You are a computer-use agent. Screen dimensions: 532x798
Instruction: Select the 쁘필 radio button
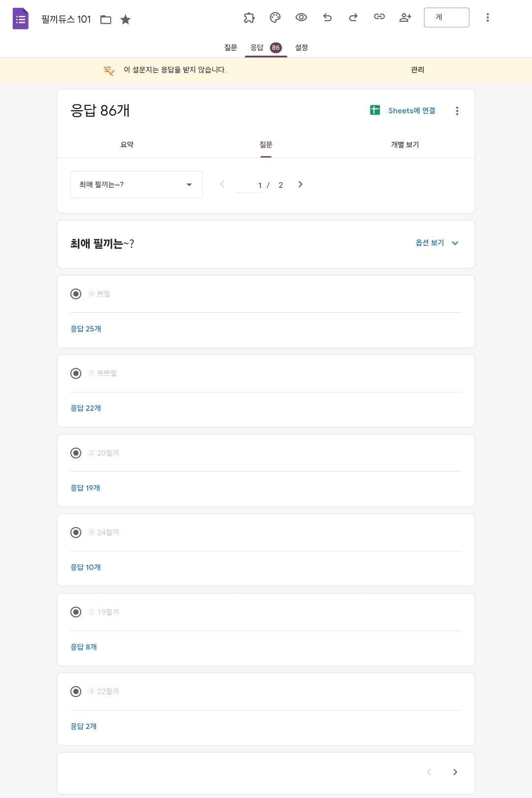(x=76, y=294)
